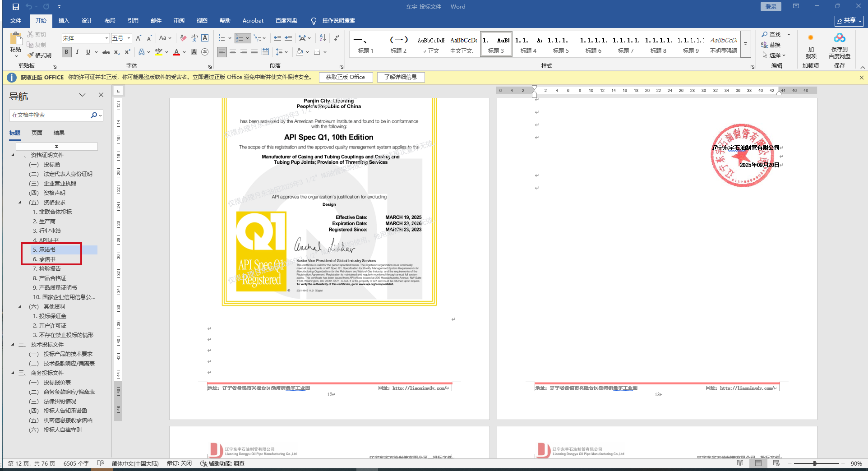The width and height of the screenshot is (868, 471).
Task: Toggle center paragraph alignment
Action: [x=233, y=52]
